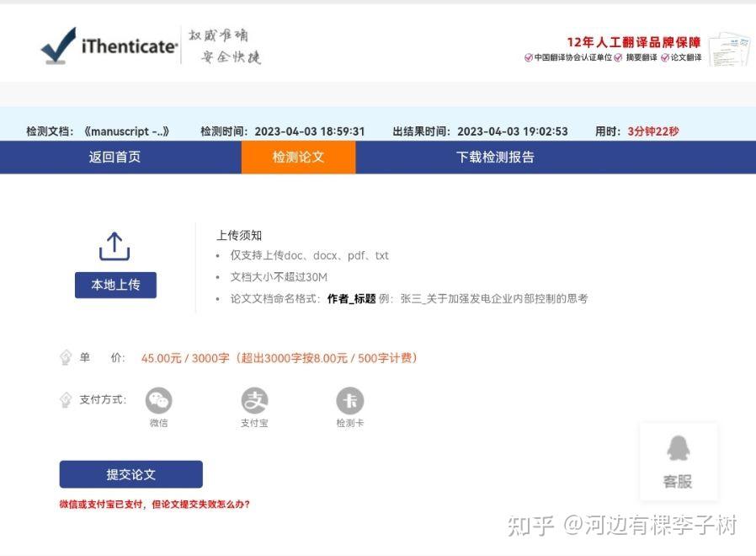Click the upload arrow icon above 本地上传
The image size is (756, 556).
(x=114, y=247)
